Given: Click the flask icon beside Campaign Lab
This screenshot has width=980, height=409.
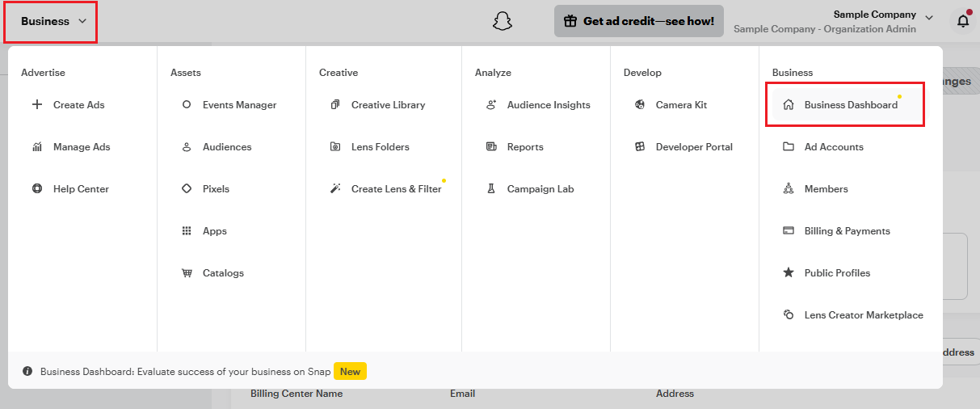Looking at the screenshot, I should 491,189.
